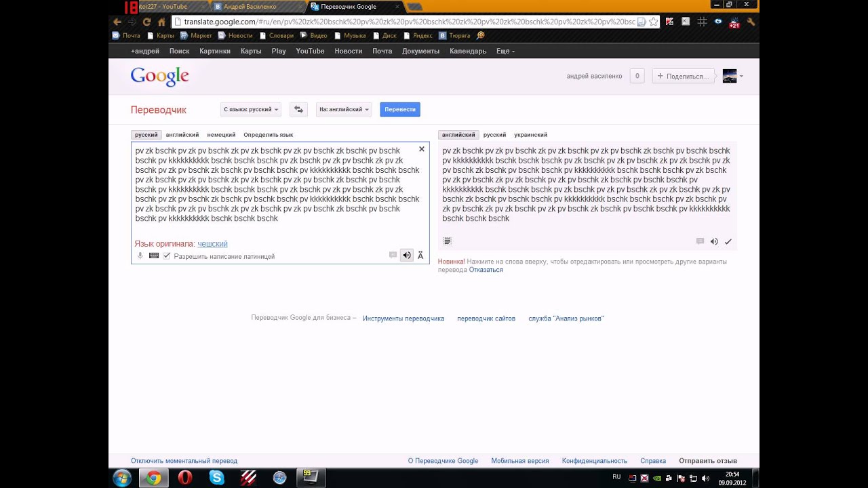Viewport: 868px width, 488px height.
Task: Open Chrome wrench settings menu
Action: [751, 22]
